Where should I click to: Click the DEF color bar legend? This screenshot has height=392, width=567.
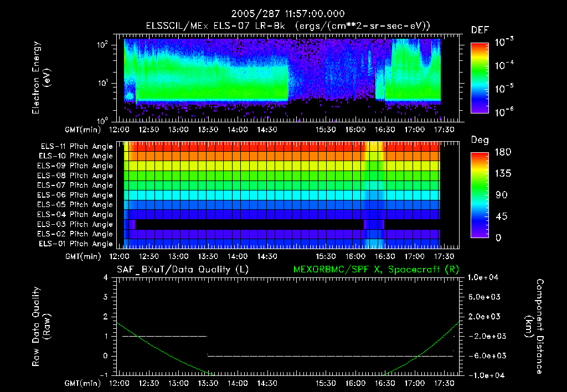[480, 78]
